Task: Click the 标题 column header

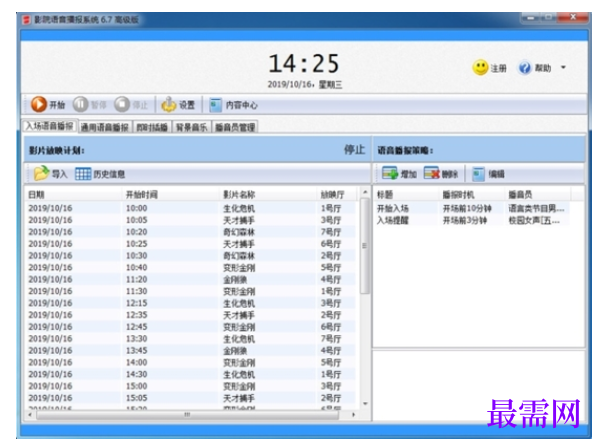Action: tap(406, 195)
